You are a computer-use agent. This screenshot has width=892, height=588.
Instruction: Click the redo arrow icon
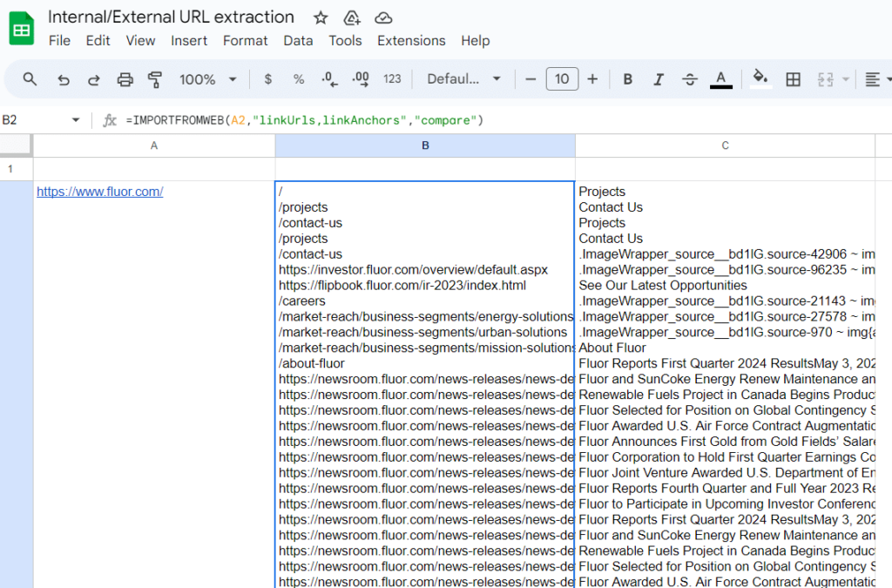point(93,79)
